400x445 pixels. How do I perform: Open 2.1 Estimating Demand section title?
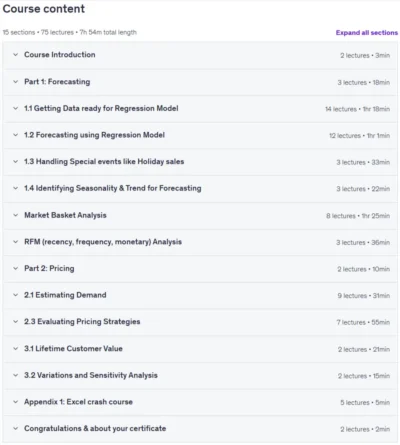[x=65, y=295]
